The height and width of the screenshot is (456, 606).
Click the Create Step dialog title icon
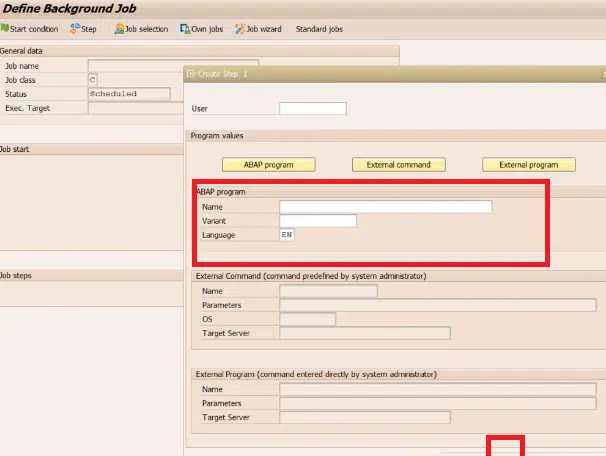(191, 73)
